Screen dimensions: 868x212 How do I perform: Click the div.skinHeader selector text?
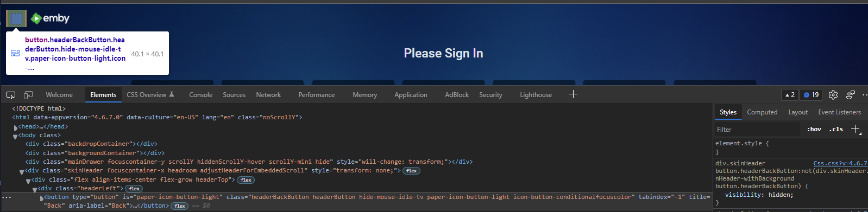(x=740, y=163)
